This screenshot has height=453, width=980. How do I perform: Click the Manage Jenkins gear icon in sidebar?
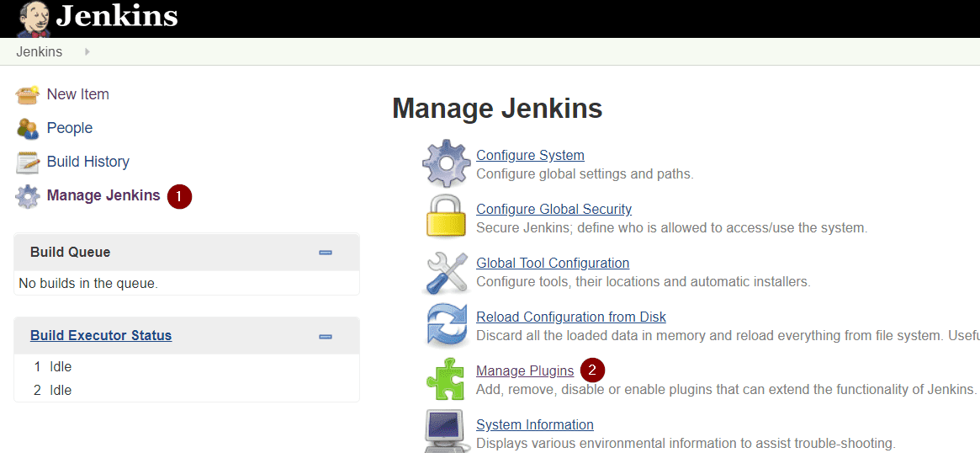tap(28, 196)
